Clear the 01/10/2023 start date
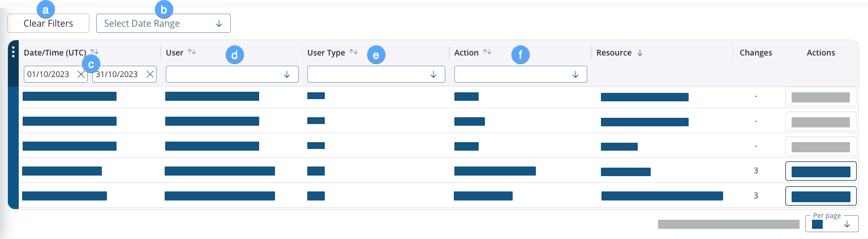The width and height of the screenshot is (868, 239). [x=81, y=74]
